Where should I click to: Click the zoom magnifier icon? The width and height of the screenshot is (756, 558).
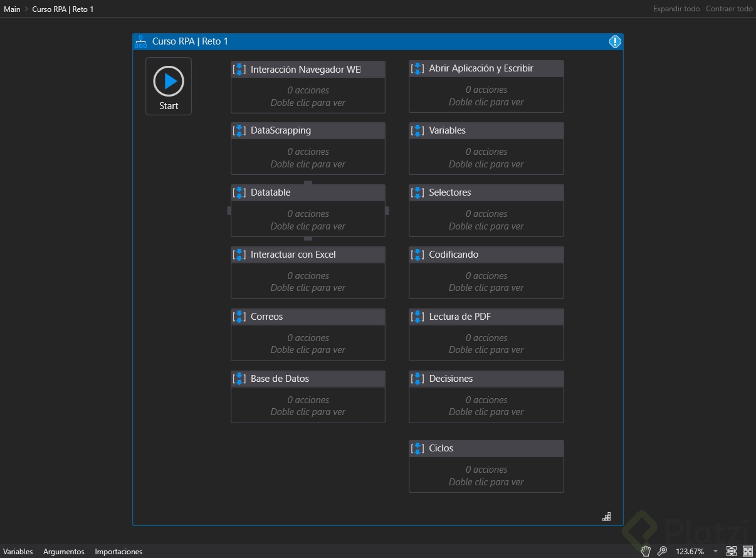[x=662, y=551]
